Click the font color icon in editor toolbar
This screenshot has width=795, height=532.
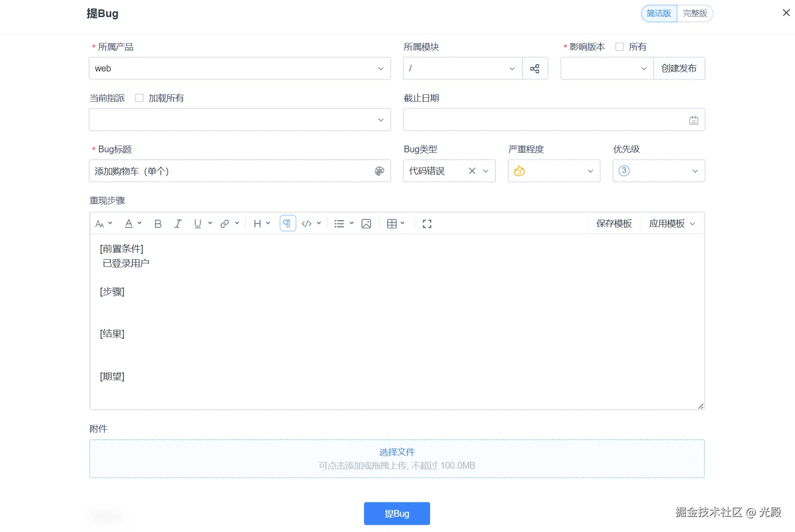tap(129, 223)
